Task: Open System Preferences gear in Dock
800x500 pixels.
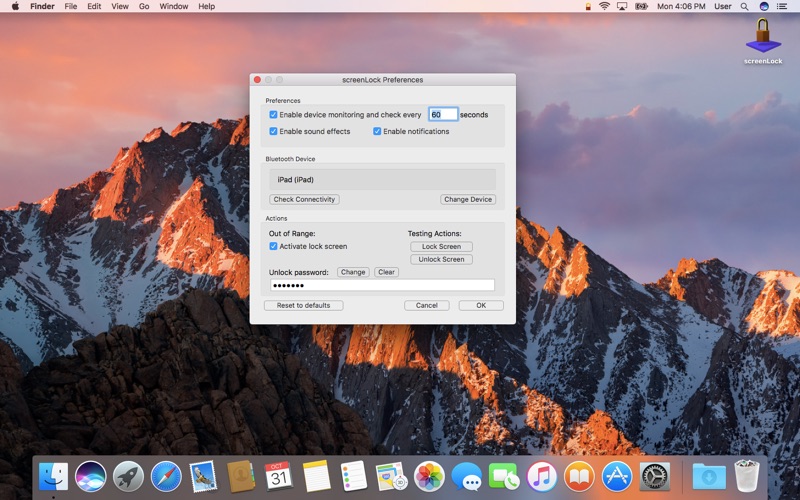Action: coord(655,477)
